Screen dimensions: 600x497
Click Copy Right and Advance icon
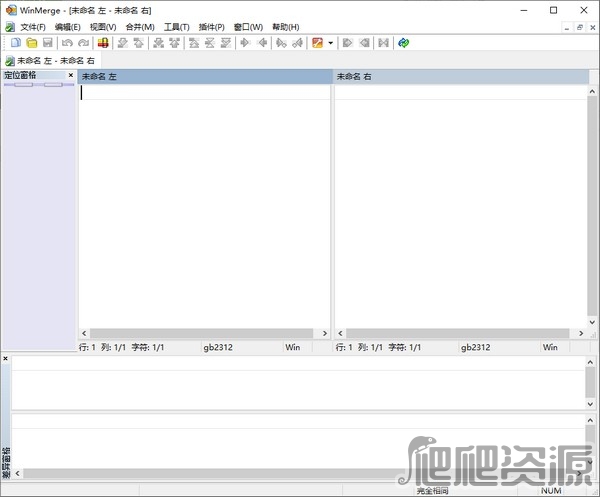click(281, 43)
